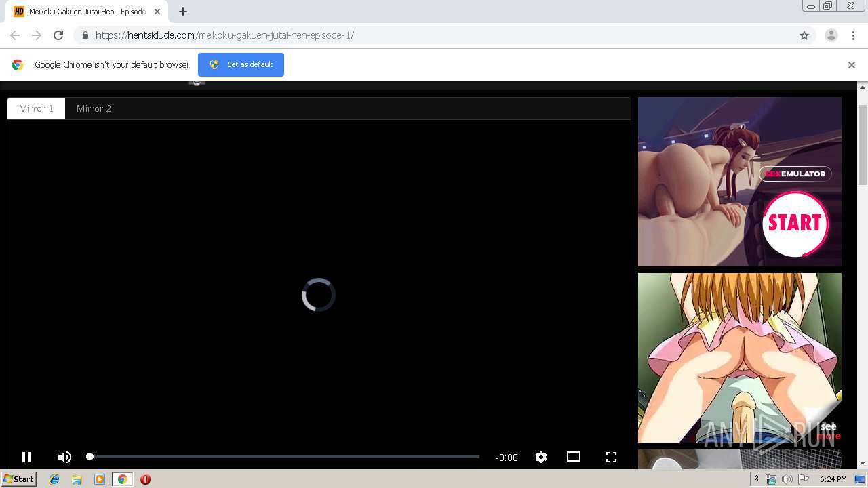View site info via the lock icon
868x488 pixels.
click(x=85, y=35)
